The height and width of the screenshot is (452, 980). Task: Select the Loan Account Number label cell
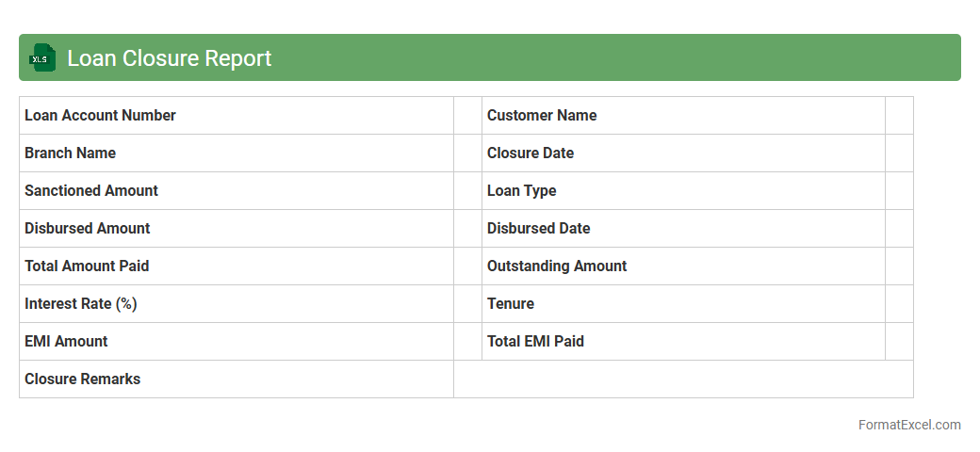236,116
